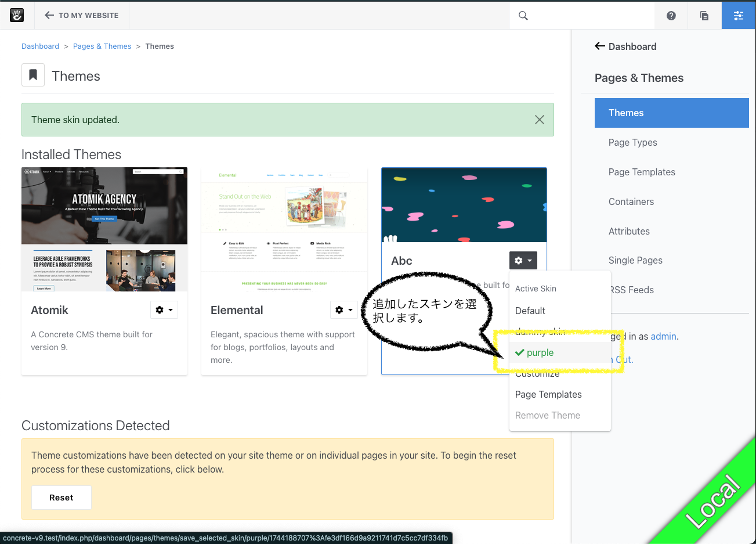This screenshot has height=544, width=756.
Task: Click the Pages & Themes breadcrumb link
Action: 102,46
